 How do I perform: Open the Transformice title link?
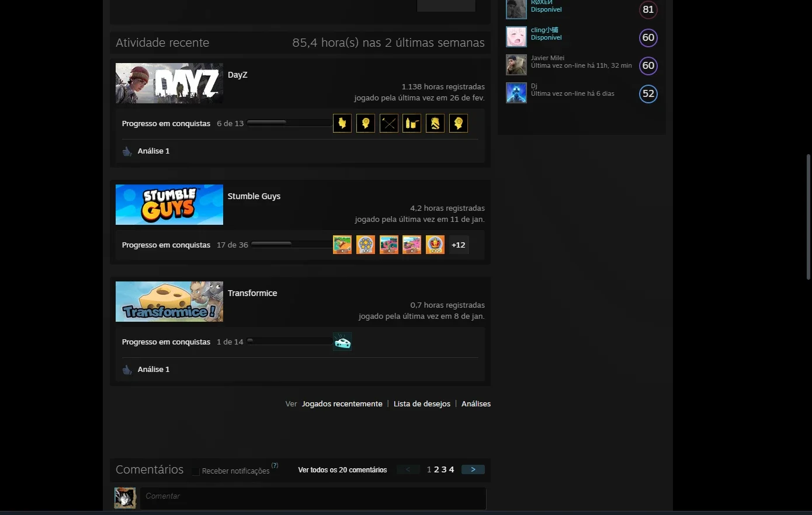(x=252, y=293)
